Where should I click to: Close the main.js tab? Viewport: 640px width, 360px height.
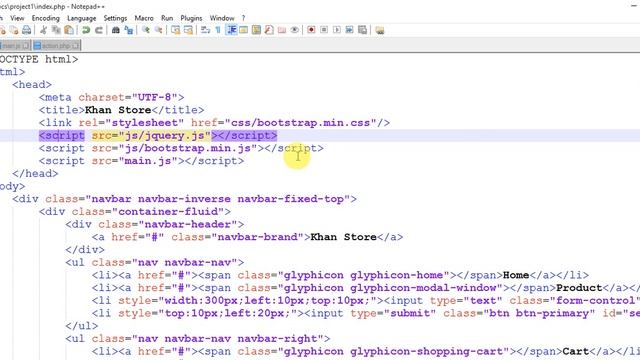click(x=26, y=45)
